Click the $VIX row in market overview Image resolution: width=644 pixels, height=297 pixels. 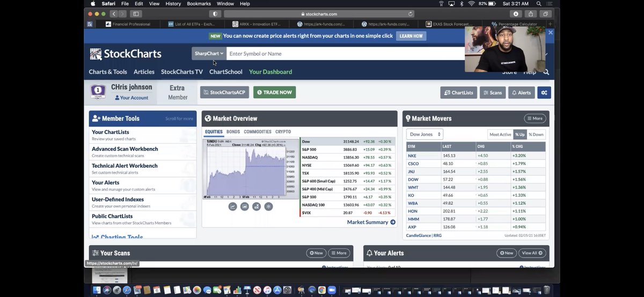347,213
